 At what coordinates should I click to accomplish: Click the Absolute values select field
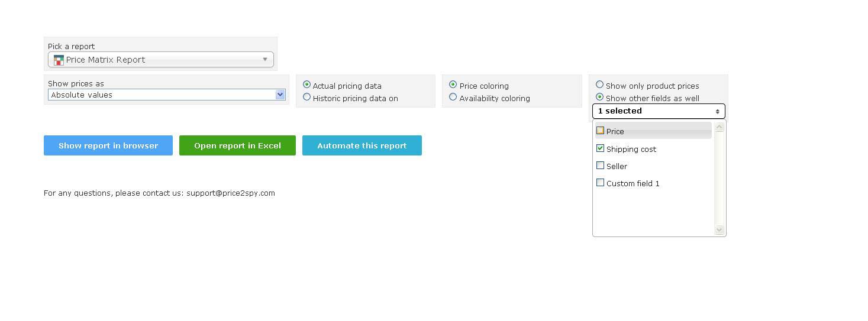(167, 95)
